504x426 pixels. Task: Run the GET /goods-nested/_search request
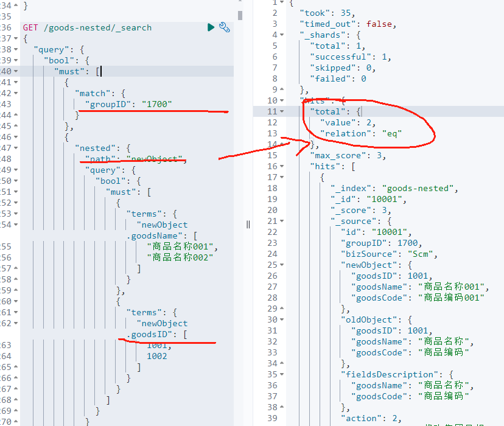pos(211,27)
